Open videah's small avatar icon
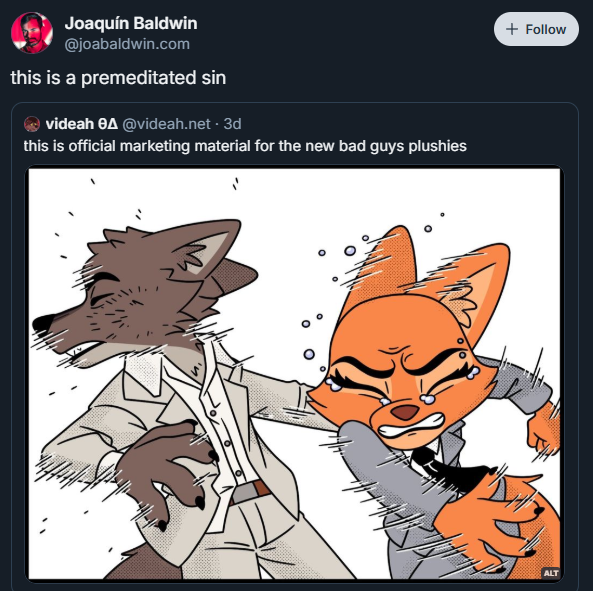 pyautogui.click(x=32, y=124)
